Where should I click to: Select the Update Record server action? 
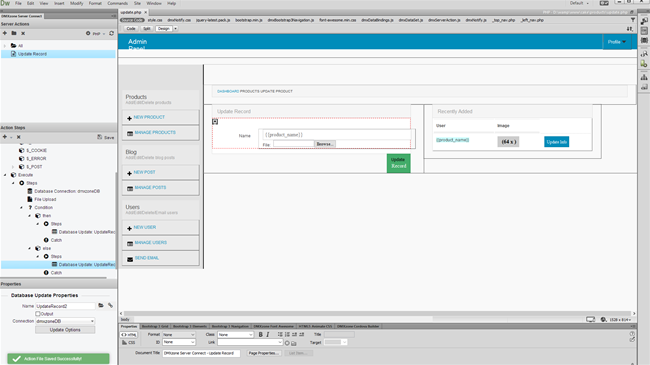tap(32, 54)
